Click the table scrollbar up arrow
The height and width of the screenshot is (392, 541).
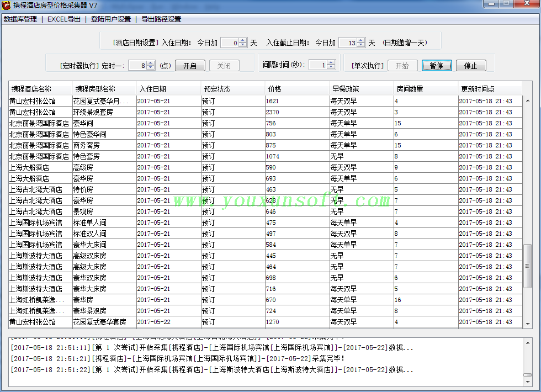(x=528, y=100)
